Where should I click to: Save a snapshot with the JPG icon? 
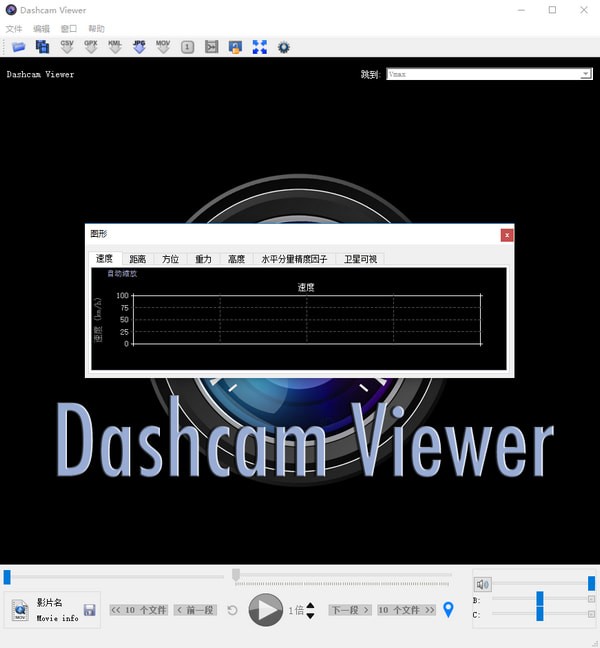coord(139,47)
